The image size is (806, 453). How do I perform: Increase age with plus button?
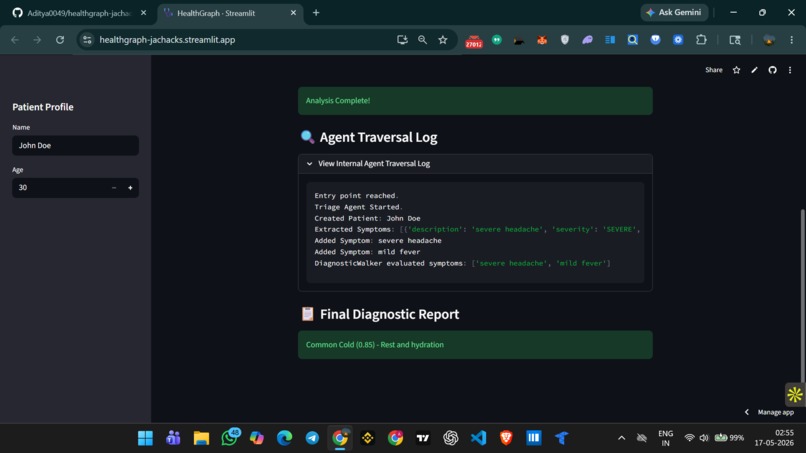[x=130, y=188]
